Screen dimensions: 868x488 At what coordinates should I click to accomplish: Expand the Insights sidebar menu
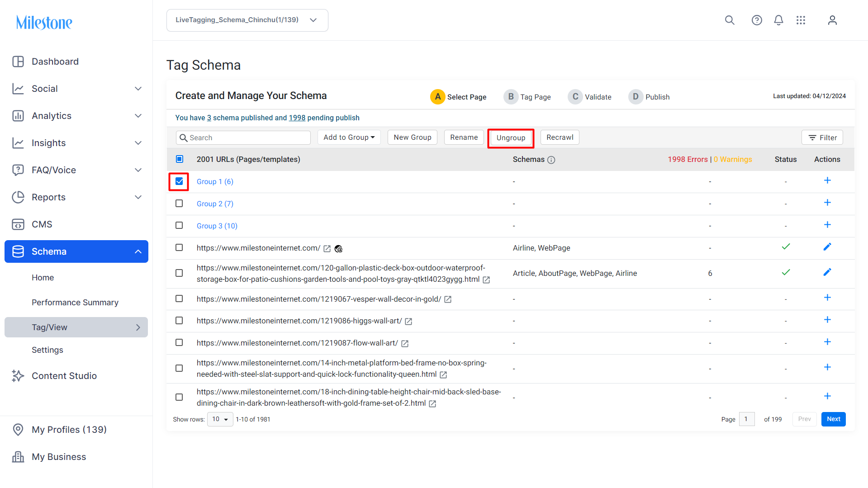[x=138, y=143]
